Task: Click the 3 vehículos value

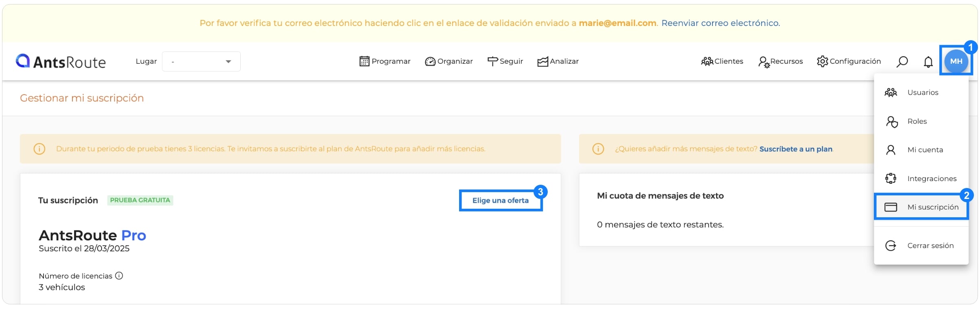Action: point(62,287)
